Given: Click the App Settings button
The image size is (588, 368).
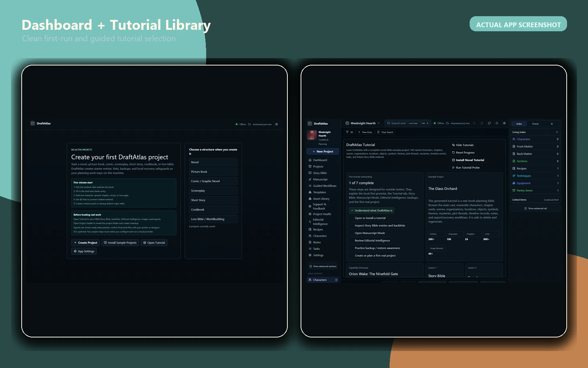Looking at the screenshot, I should pyautogui.click(x=84, y=251).
